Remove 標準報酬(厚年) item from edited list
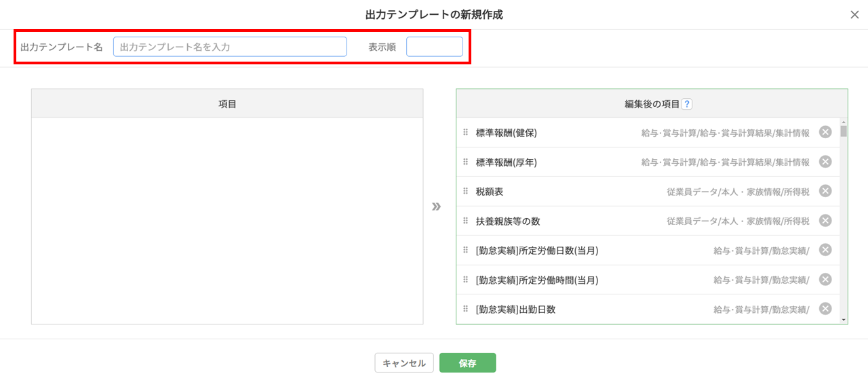 pos(825,161)
